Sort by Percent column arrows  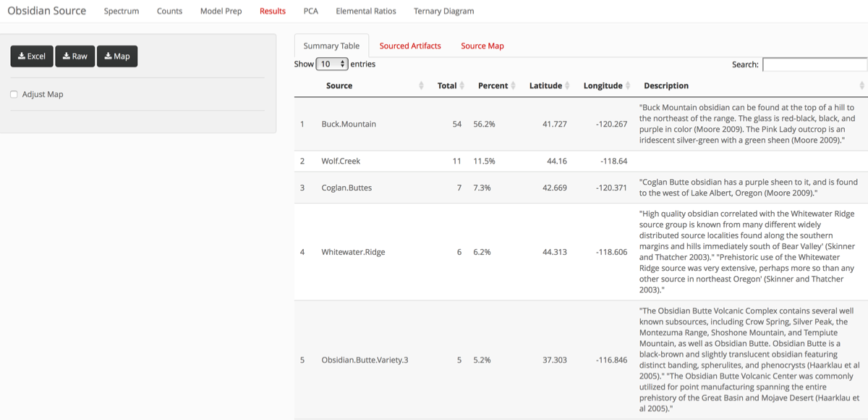[513, 86]
